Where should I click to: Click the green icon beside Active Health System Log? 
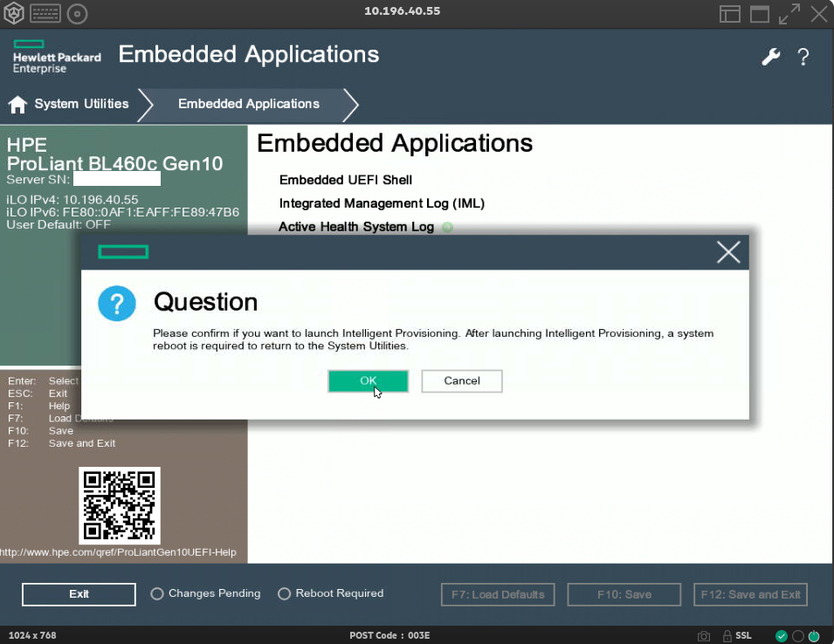pos(448,228)
